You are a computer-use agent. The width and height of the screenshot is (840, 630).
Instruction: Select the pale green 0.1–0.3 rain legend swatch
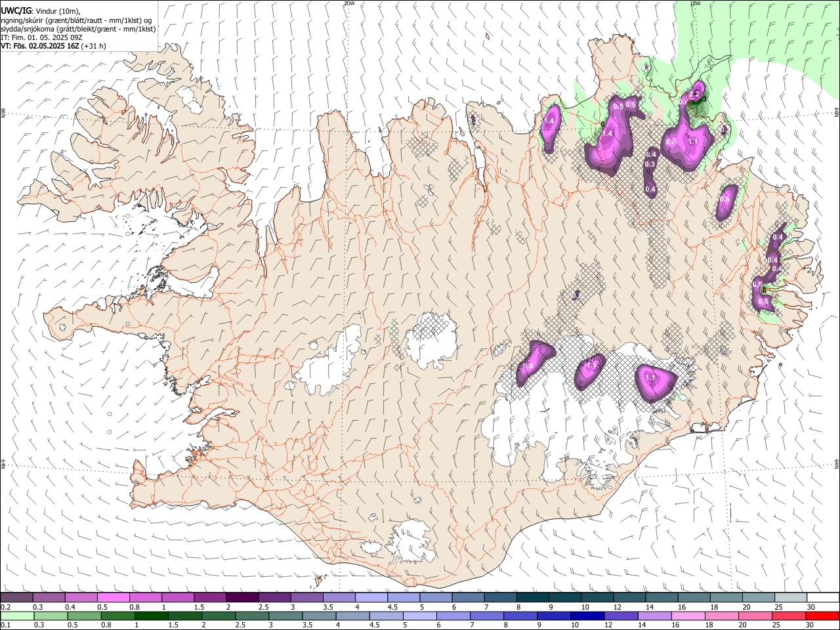(x=16, y=616)
